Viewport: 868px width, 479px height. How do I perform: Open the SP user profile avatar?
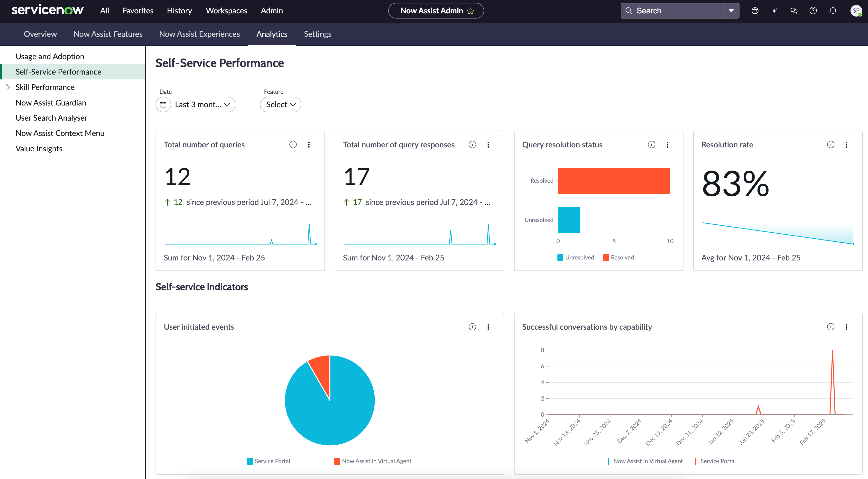coord(856,11)
